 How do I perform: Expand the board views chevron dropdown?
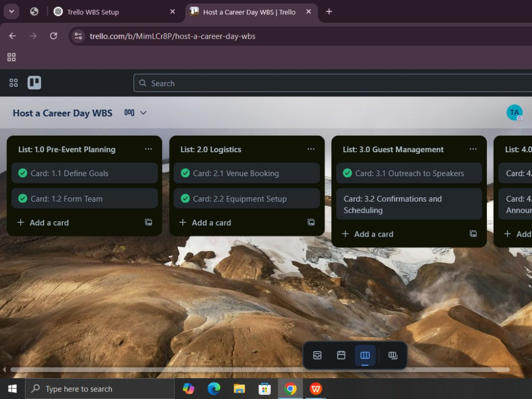[143, 113]
